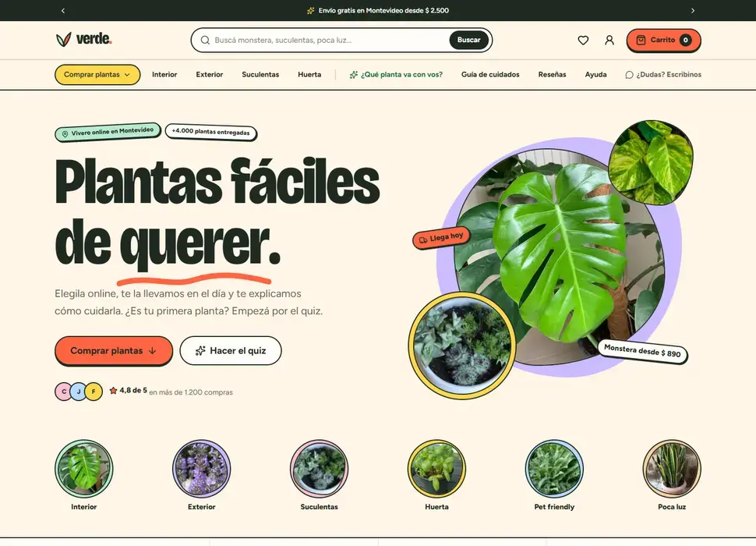Open the succulents bowl circular hero image

462,346
